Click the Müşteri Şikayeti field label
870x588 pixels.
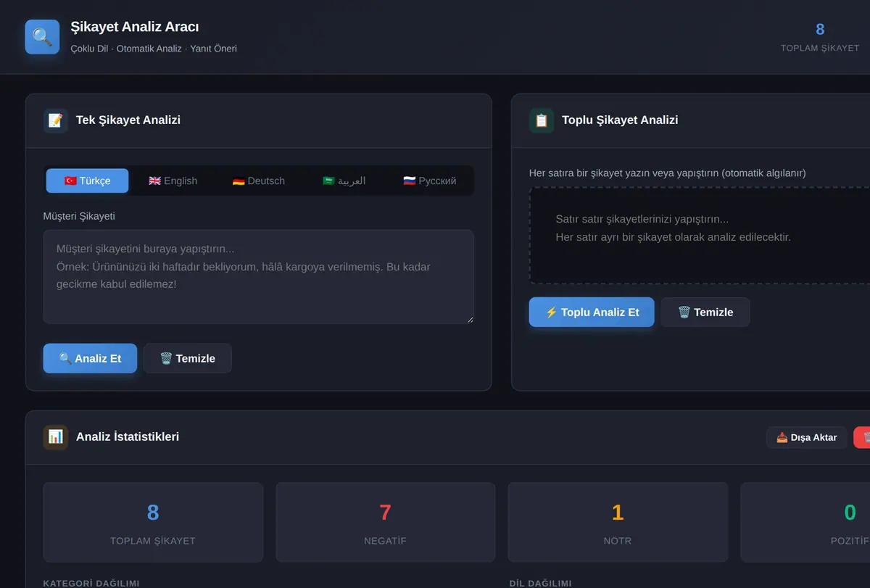point(79,216)
